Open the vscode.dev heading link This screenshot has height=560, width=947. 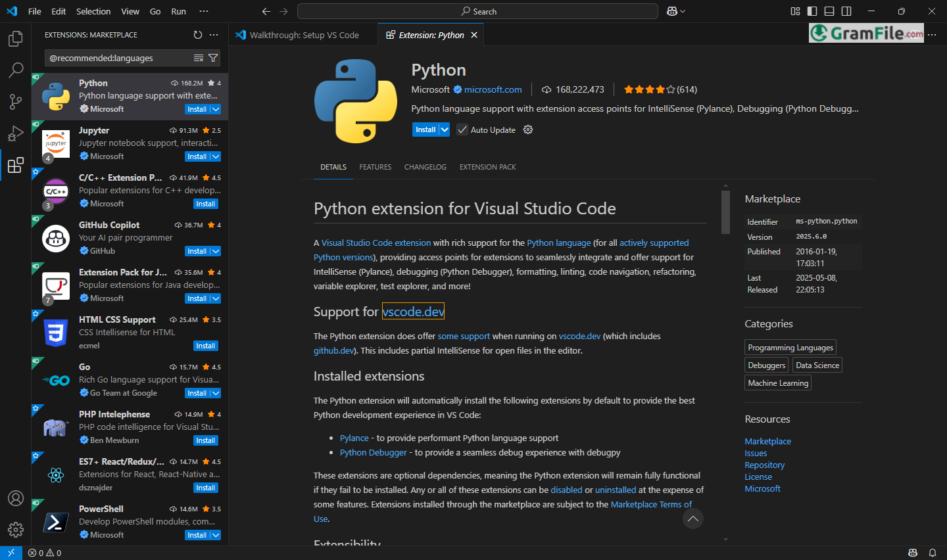(413, 312)
